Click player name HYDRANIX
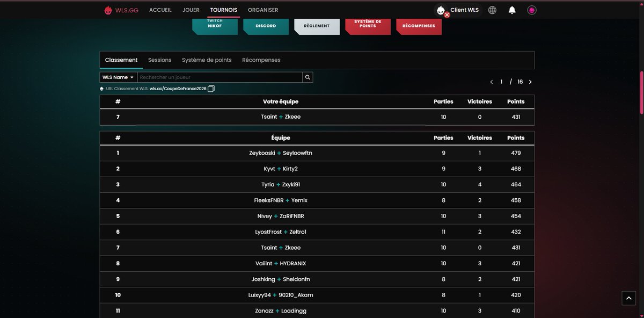Viewport: 644px width, 318px height. click(x=293, y=264)
